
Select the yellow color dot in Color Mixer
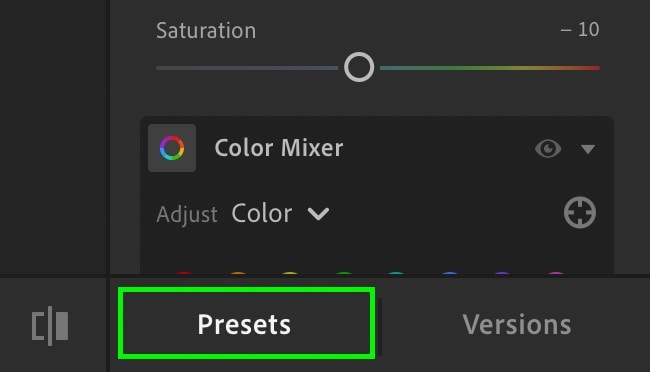[x=290, y=273]
